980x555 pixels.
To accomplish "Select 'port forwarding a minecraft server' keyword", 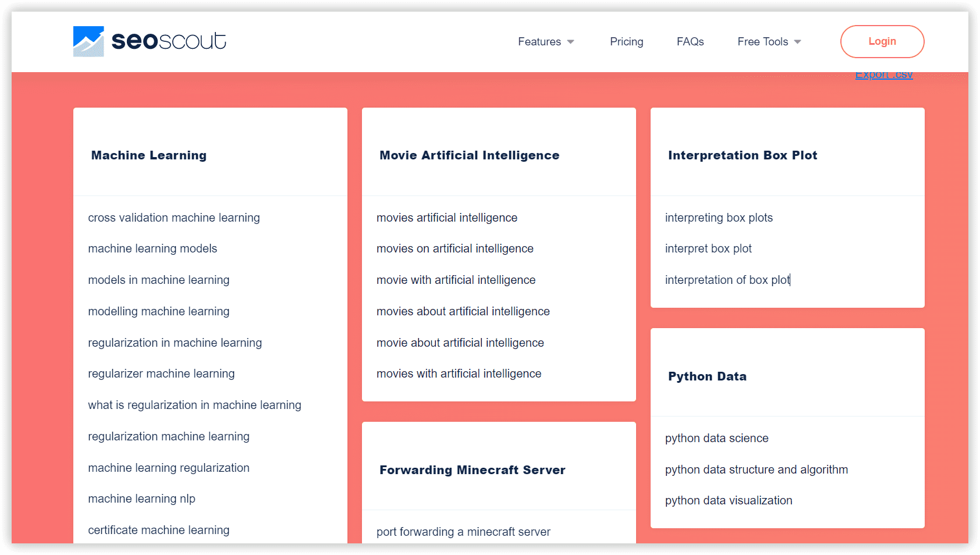I will (463, 532).
